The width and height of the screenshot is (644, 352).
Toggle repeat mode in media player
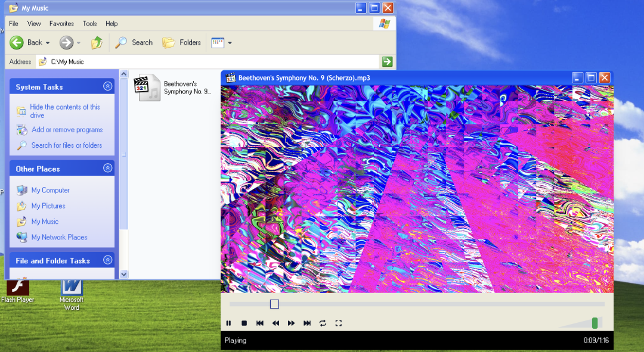(x=323, y=323)
